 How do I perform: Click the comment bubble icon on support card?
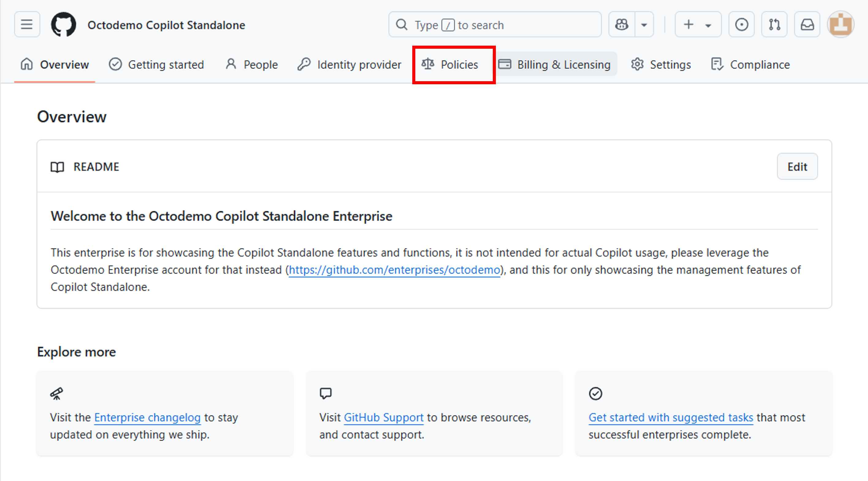(x=326, y=393)
